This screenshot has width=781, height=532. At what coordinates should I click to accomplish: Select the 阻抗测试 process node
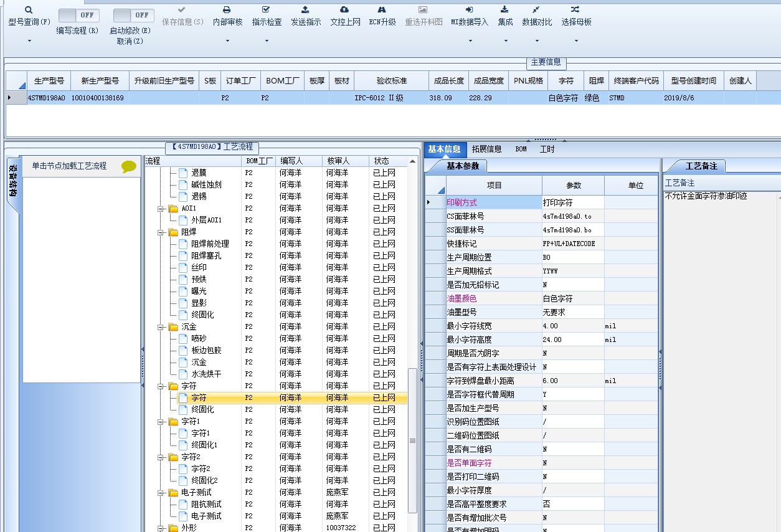point(206,504)
